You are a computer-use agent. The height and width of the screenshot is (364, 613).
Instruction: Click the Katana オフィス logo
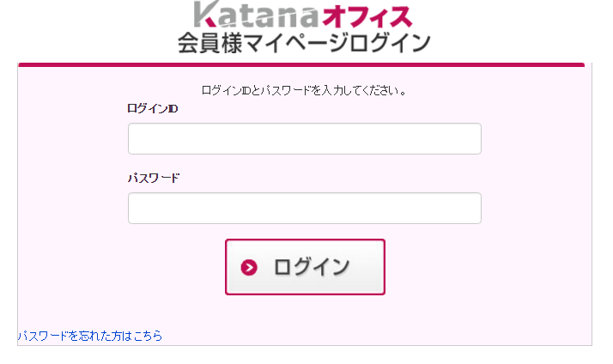[303, 15]
